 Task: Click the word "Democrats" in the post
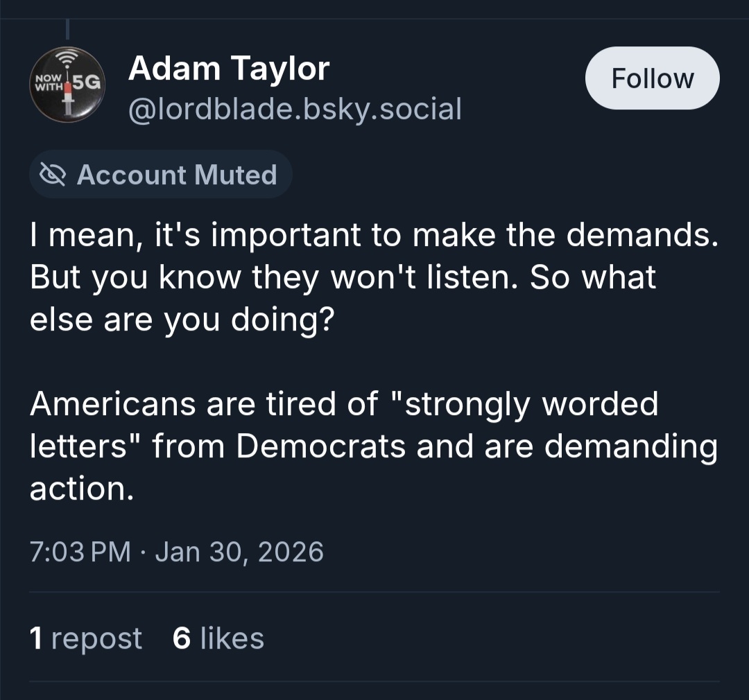(x=320, y=447)
